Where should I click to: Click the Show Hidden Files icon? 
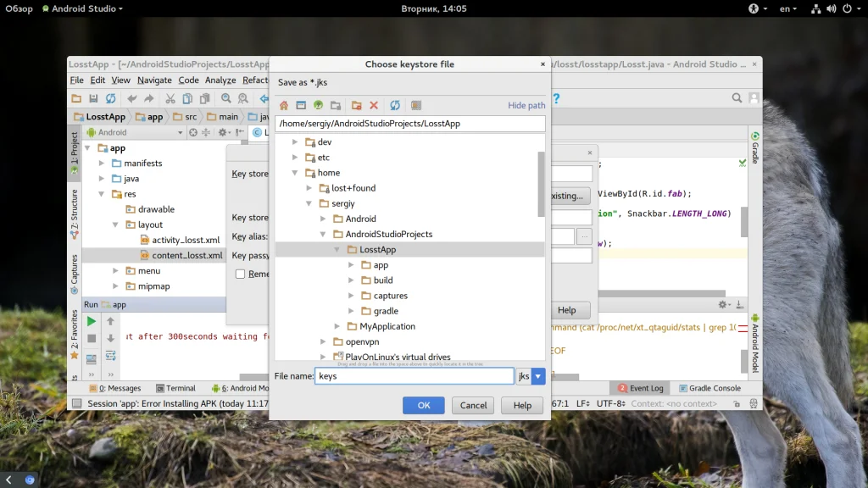tap(415, 105)
